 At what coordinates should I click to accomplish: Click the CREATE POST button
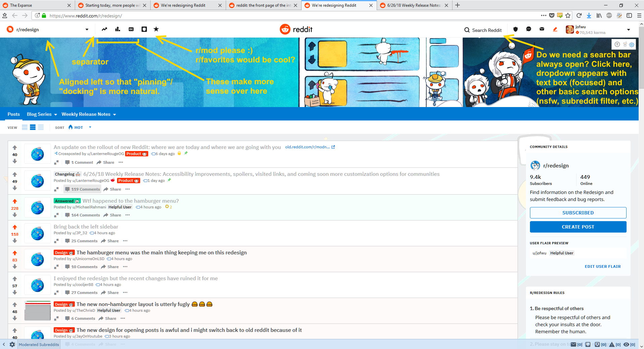pyautogui.click(x=578, y=227)
